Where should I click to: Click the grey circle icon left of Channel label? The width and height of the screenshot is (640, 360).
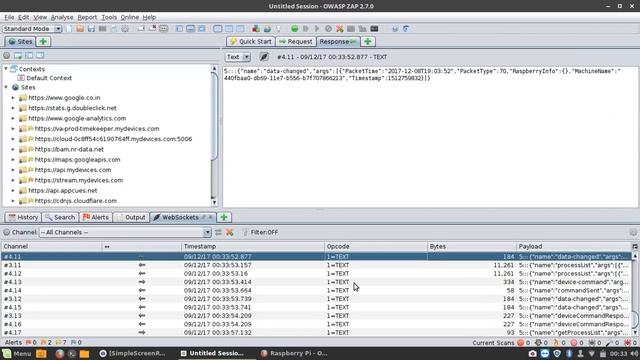click(x=7, y=232)
